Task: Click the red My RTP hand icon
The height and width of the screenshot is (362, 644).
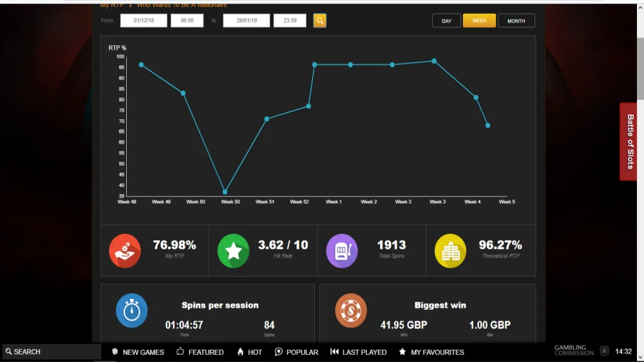Action: pos(125,251)
